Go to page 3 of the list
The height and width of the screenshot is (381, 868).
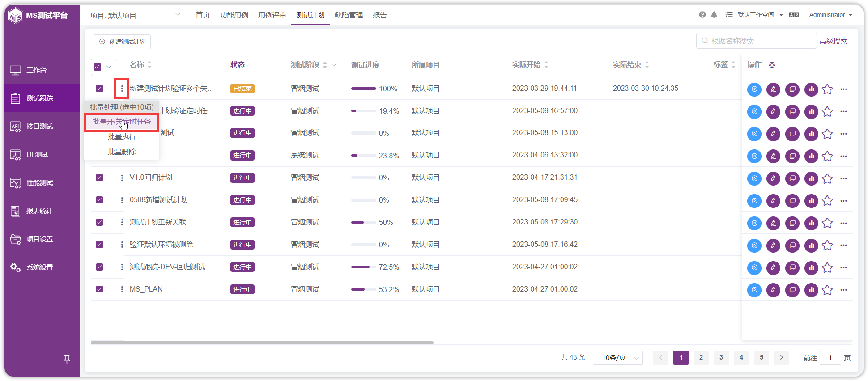[x=721, y=358]
